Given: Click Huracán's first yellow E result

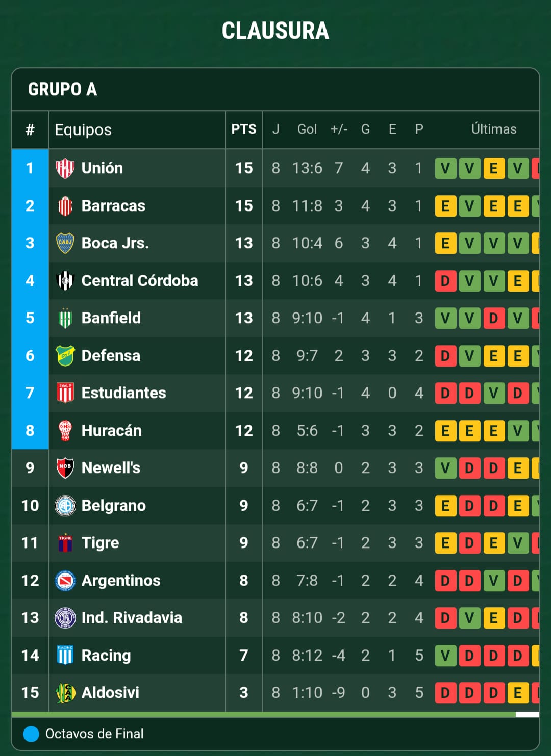Looking at the screenshot, I should [x=445, y=431].
